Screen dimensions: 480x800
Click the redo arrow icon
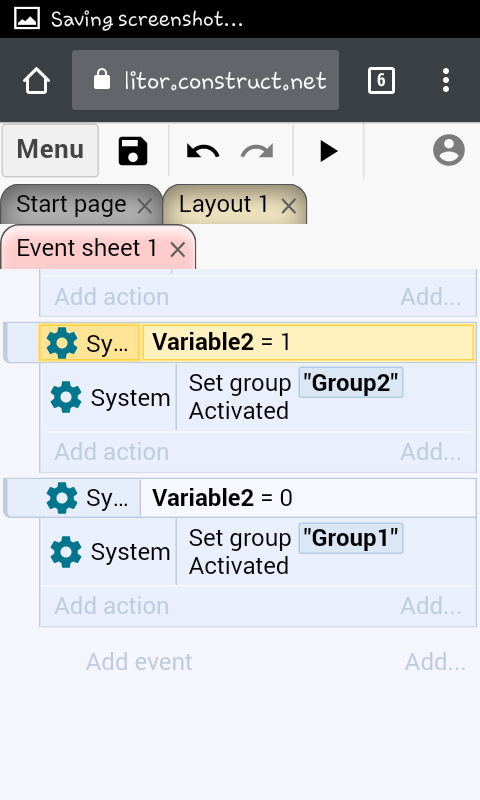pos(257,152)
